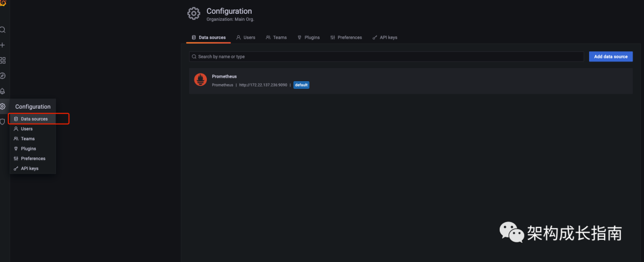The width and height of the screenshot is (644, 262).
Task: Select Data sources in Configuration menu
Action: 34,119
